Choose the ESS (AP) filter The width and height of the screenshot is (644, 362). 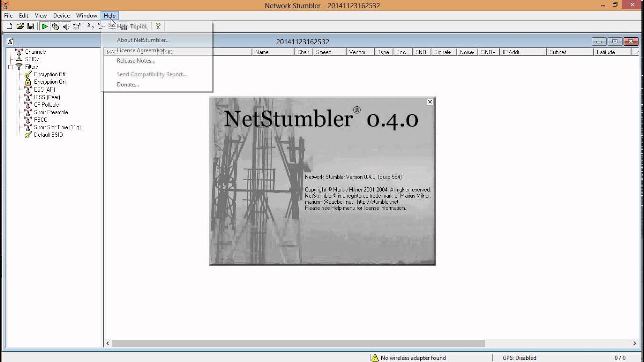44,89
